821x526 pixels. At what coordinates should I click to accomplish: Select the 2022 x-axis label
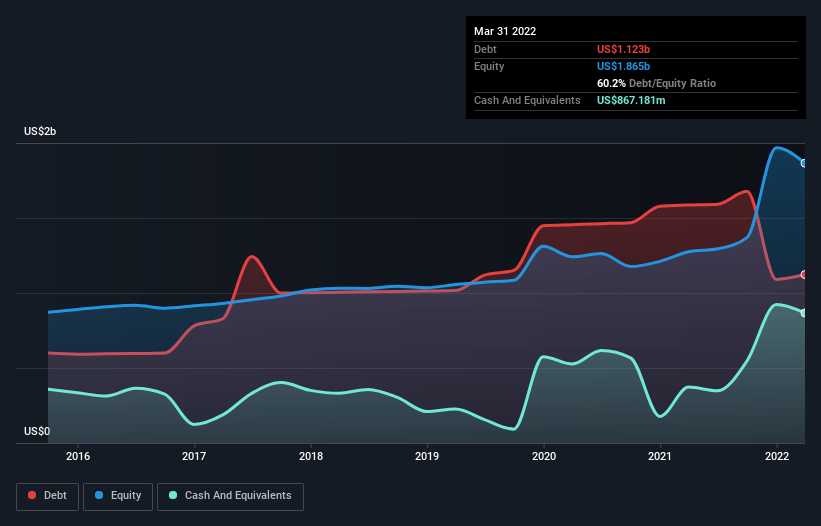[x=777, y=456]
